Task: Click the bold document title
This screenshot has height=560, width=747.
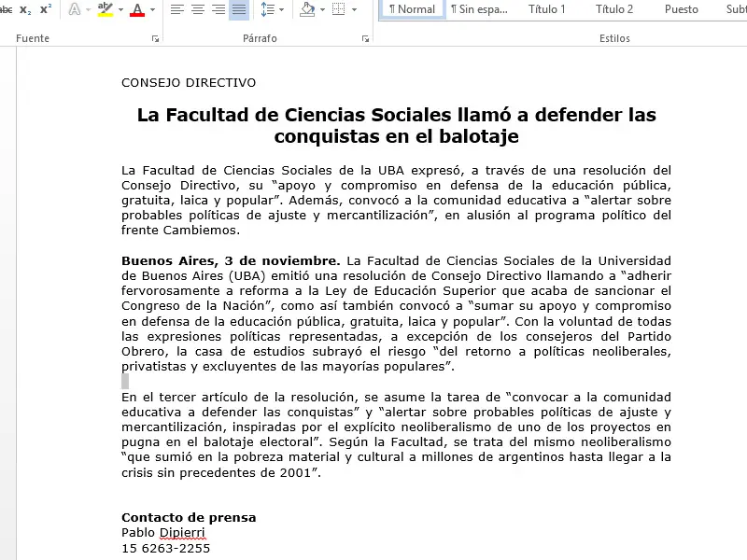Action: [396, 125]
